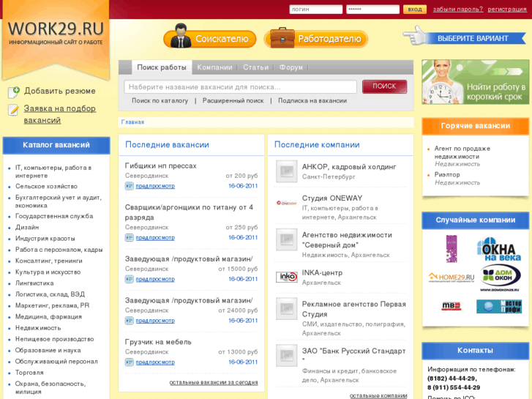Select Торговля category

(x=29, y=373)
